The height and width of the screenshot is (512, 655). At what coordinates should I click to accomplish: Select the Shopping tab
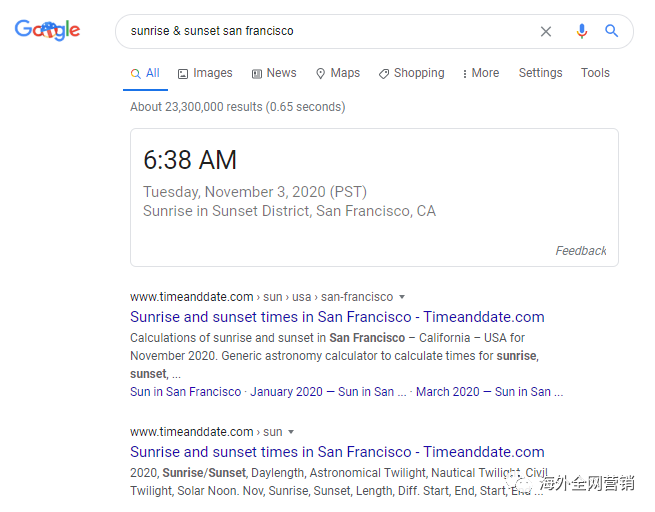coord(411,73)
